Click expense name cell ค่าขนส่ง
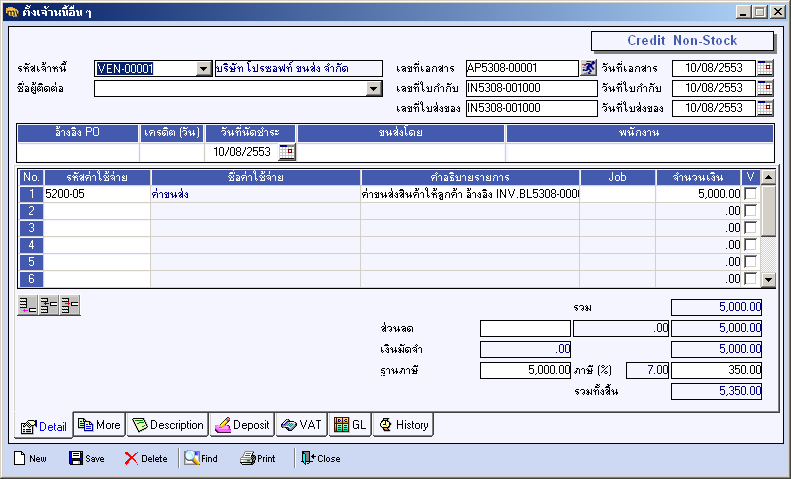Screen dimensions: 791x479 (255, 194)
